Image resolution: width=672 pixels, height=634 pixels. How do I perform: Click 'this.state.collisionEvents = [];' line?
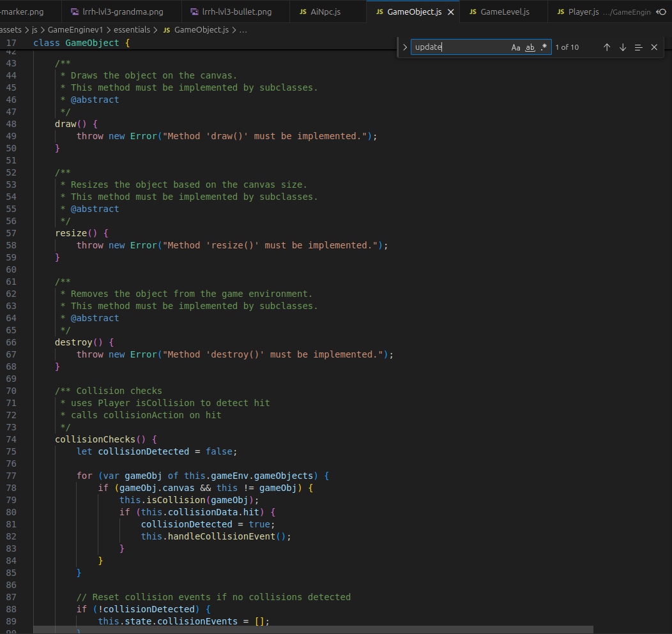point(183,621)
